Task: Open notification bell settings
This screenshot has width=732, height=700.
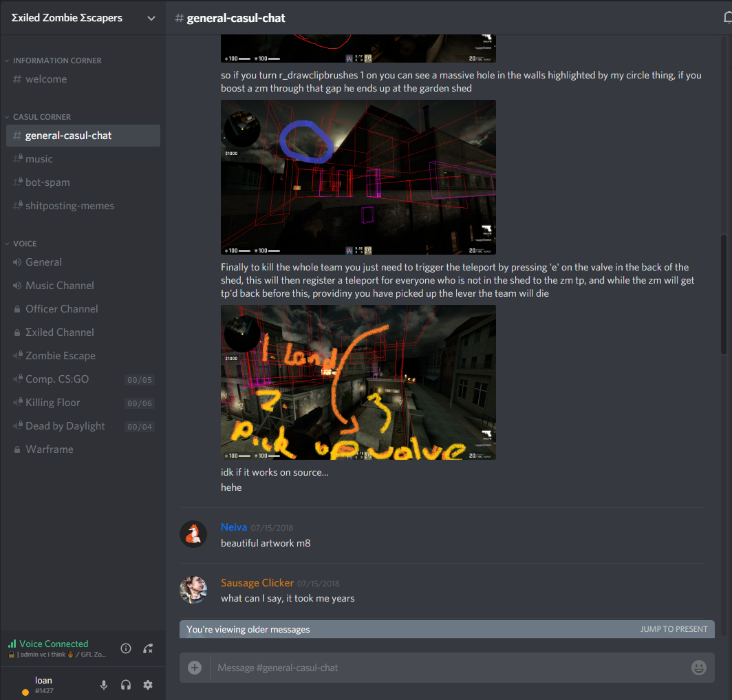Action: [727, 18]
